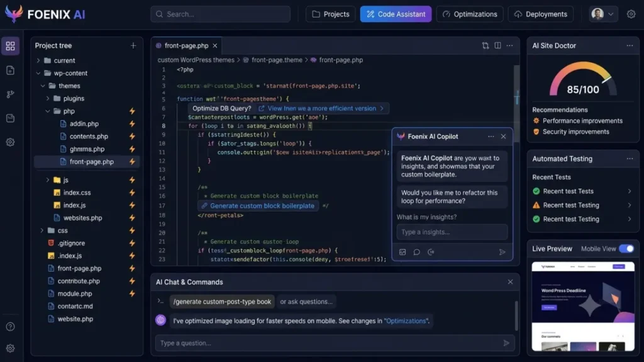Open the Deployments tab

[x=540, y=14]
